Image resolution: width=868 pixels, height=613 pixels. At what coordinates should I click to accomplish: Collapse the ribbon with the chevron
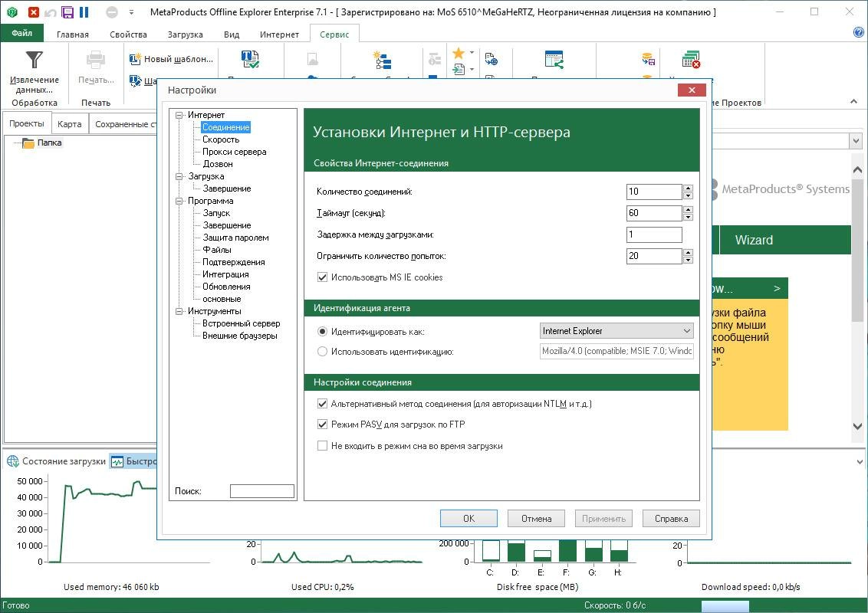(x=853, y=101)
